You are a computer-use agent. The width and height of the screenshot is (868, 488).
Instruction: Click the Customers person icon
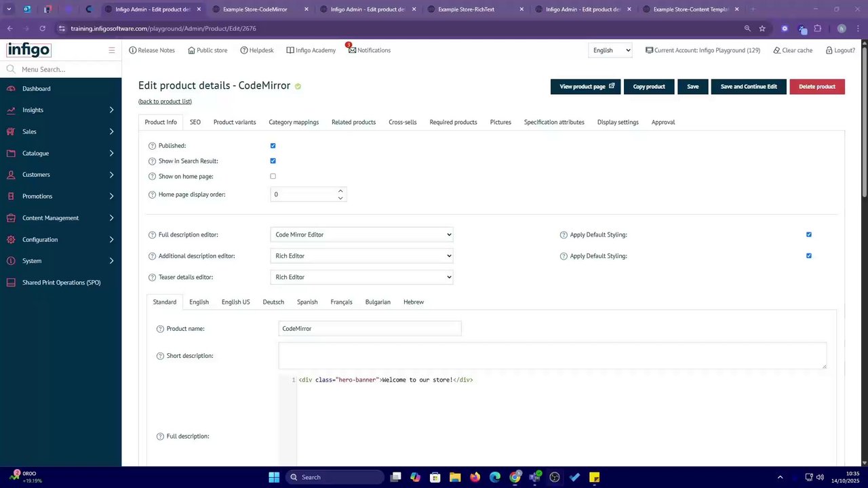coord(11,175)
